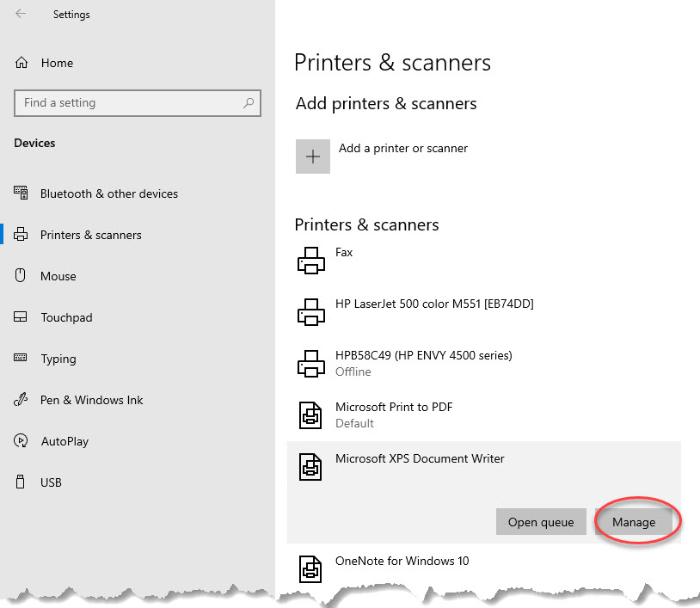
Task: Click the Mouse sidebar icon
Action: [20, 275]
